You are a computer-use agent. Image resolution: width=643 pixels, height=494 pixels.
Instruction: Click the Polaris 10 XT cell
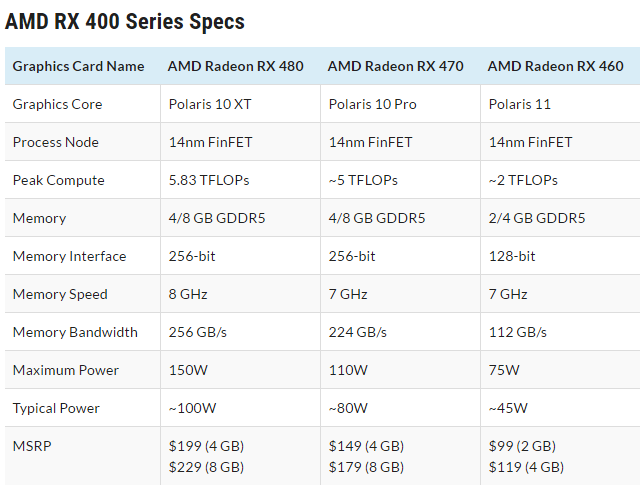click(x=211, y=104)
